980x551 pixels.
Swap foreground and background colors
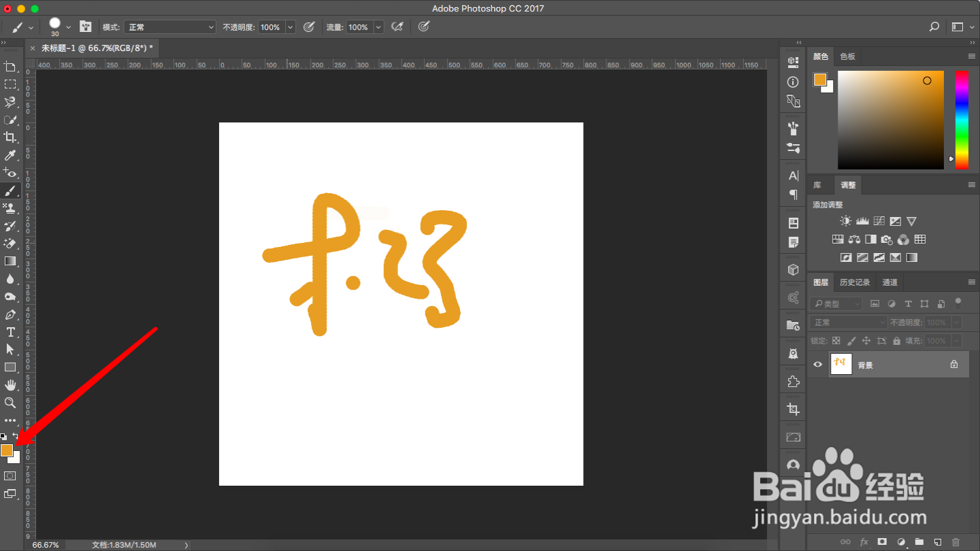point(16,436)
